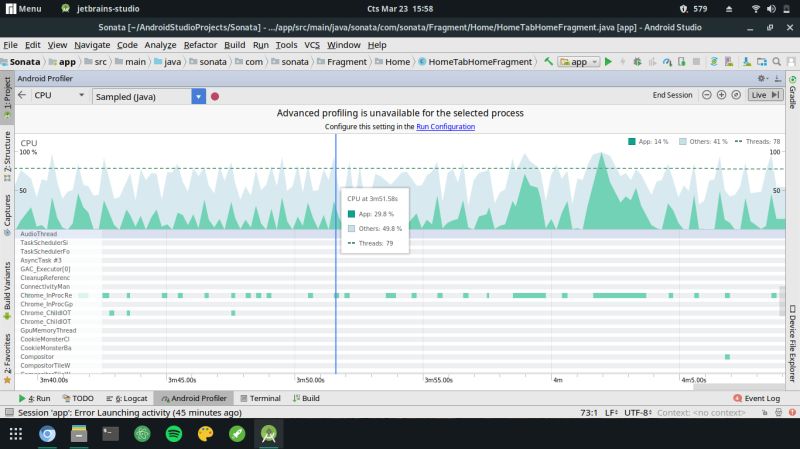Switch to the 6: Logcat tab
The image size is (800, 449).
coord(127,398)
